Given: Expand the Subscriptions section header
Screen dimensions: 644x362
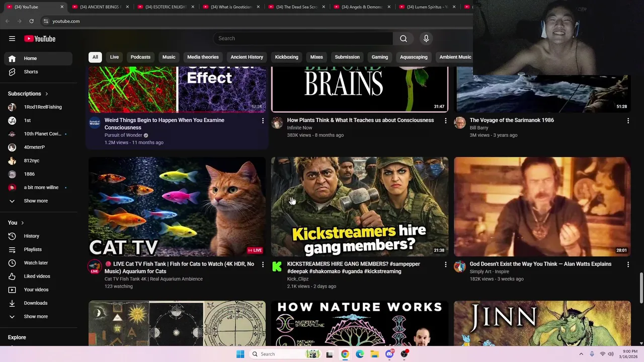Looking at the screenshot, I should [x=28, y=94].
